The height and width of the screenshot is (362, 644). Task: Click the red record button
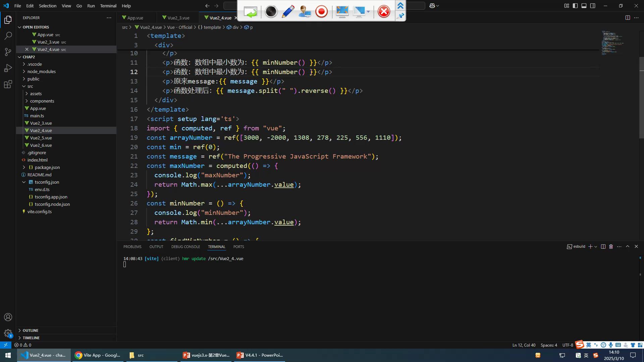point(321,12)
